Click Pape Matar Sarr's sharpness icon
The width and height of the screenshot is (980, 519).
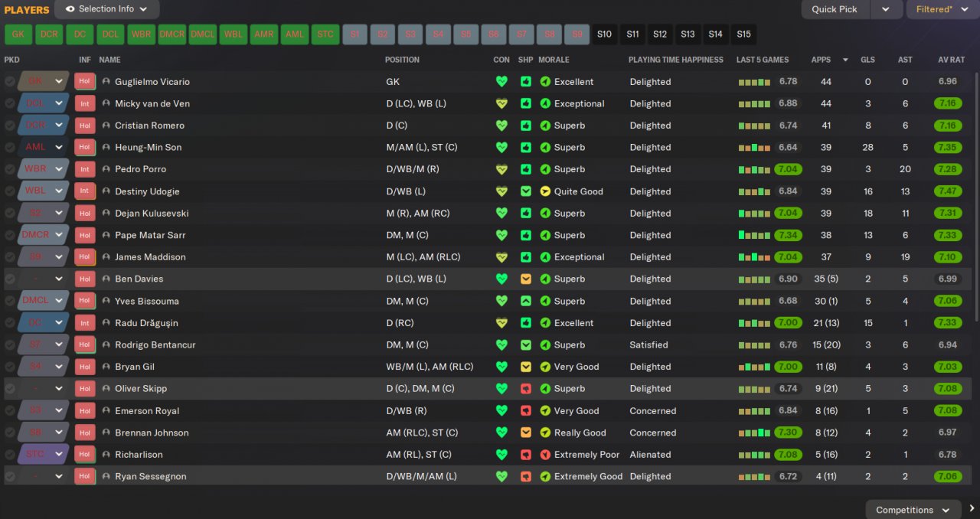coord(526,235)
